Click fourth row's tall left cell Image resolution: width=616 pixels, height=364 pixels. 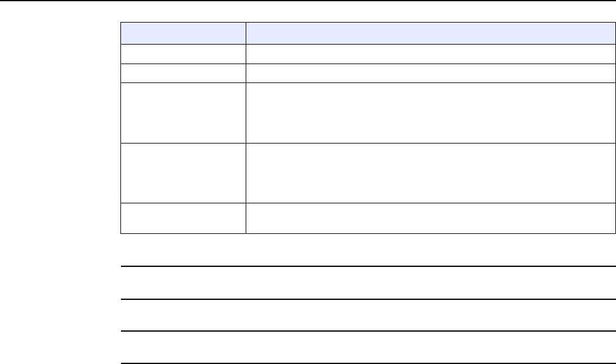tap(182, 173)
